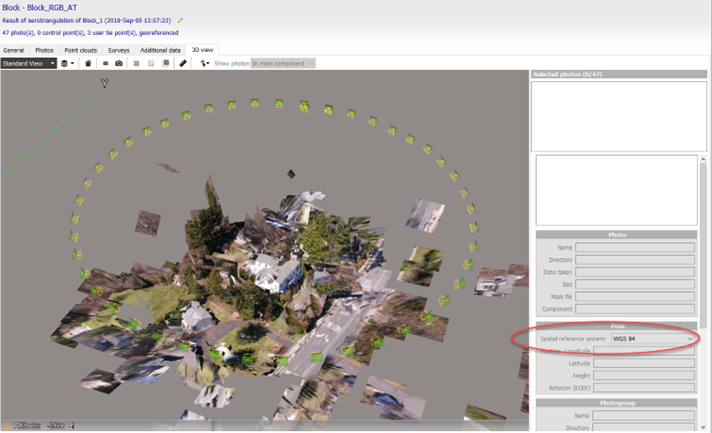Click the pencil edit icon beside description
The width and height of the screenshot is (712, 433).
[x=180, y=20]
